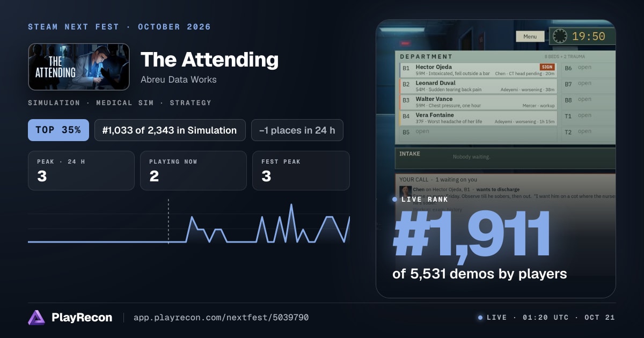Click the Nobody waiting message
This screenshot has width=644, height=338.
(472, 157)
